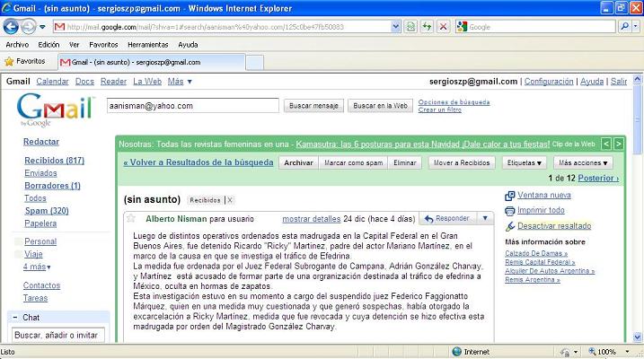The height and width of the screenshot is (359, 644).
Task: Click the mail search field with aanisman@yahoo.com
Action: (192, 106)
